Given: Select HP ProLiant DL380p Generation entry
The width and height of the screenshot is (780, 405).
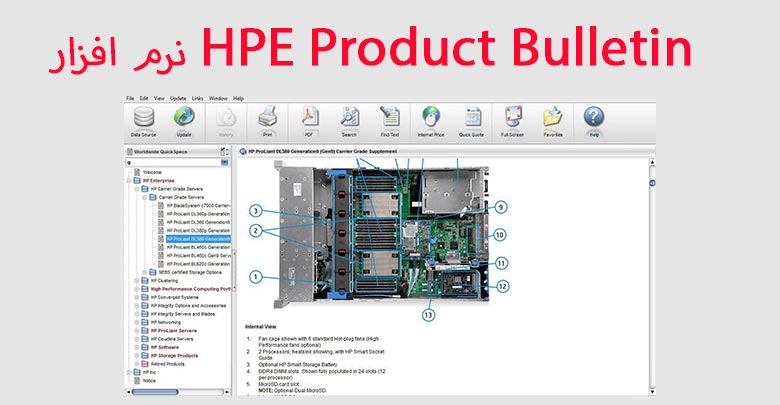Looking at the screenshot, I should point(198,231).
